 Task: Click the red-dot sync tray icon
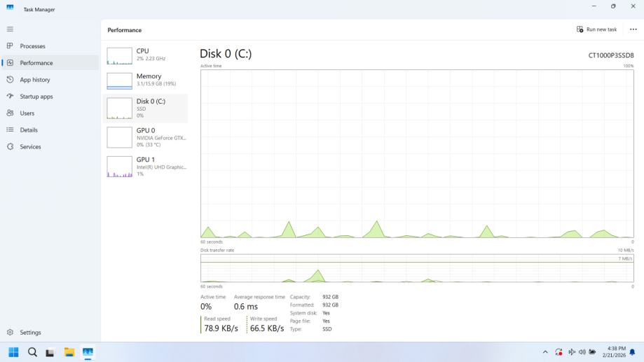559,352
